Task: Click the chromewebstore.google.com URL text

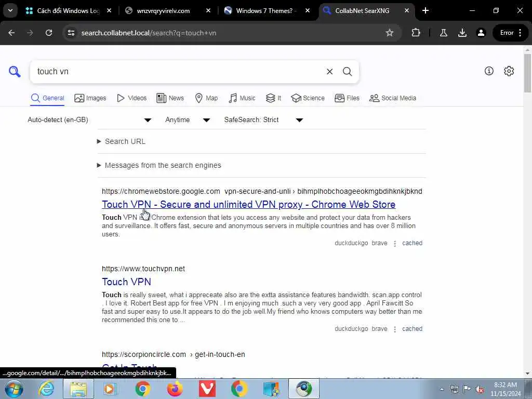Action: [161, 191]
